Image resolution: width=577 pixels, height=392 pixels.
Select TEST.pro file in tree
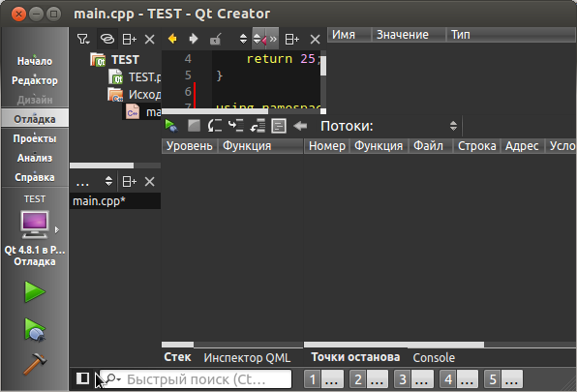click(x=135, y=77)
